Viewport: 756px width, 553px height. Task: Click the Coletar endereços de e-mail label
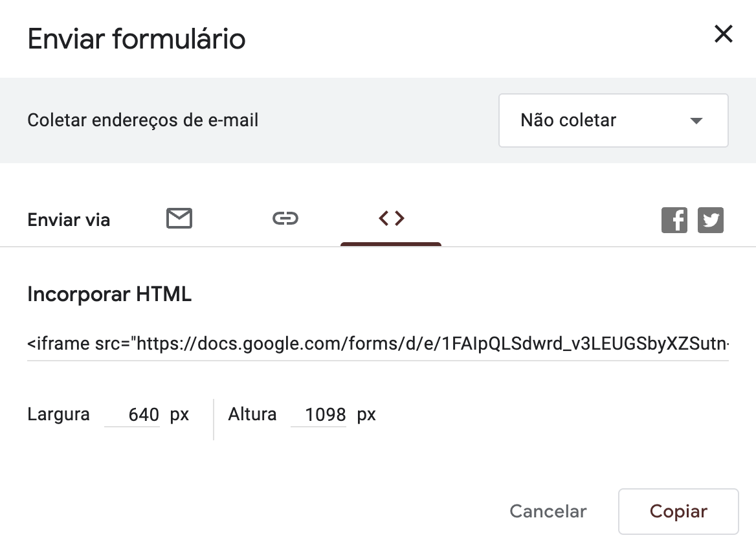click(142, 120)
